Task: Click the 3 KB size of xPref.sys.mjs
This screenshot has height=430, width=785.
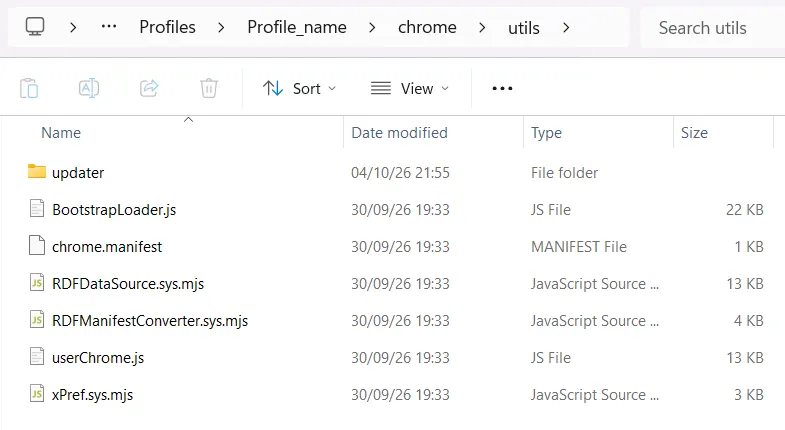Action: pos(748,395)
